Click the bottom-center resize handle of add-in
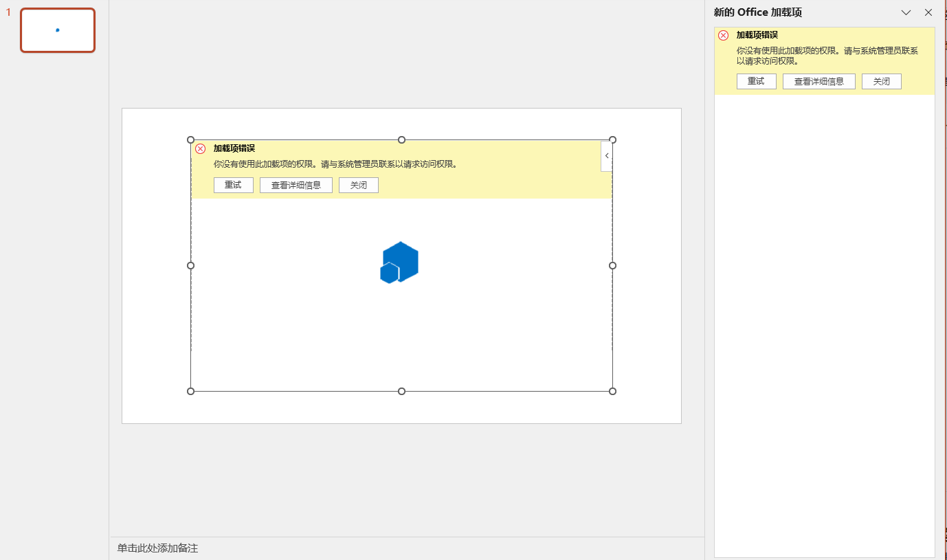947x560 pixels. (x=402, y=392)
